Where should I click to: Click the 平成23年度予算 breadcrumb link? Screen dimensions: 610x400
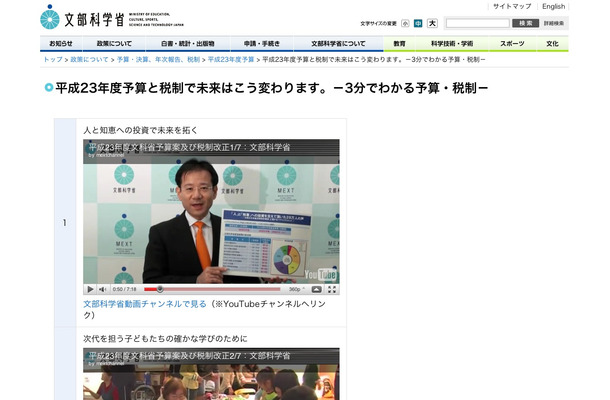231,60
